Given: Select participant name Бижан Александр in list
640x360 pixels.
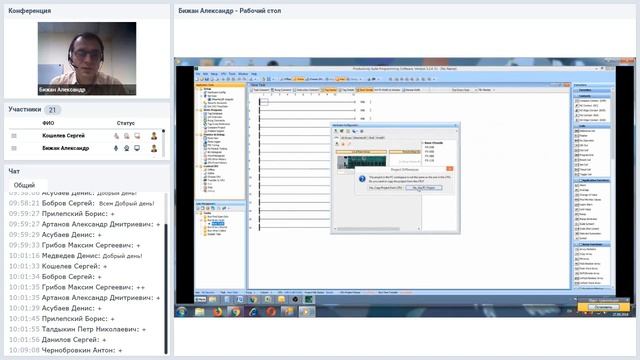Looking at the screenshot, I should (x=66, y=148).
